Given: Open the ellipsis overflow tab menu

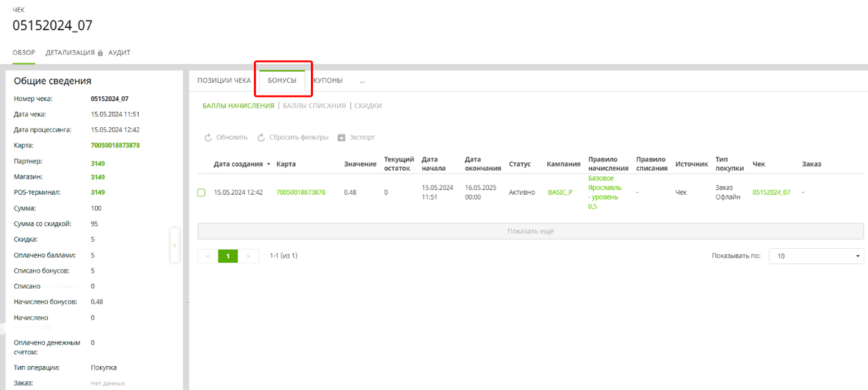Looking at the screenshot, I should tap(362, 81).
